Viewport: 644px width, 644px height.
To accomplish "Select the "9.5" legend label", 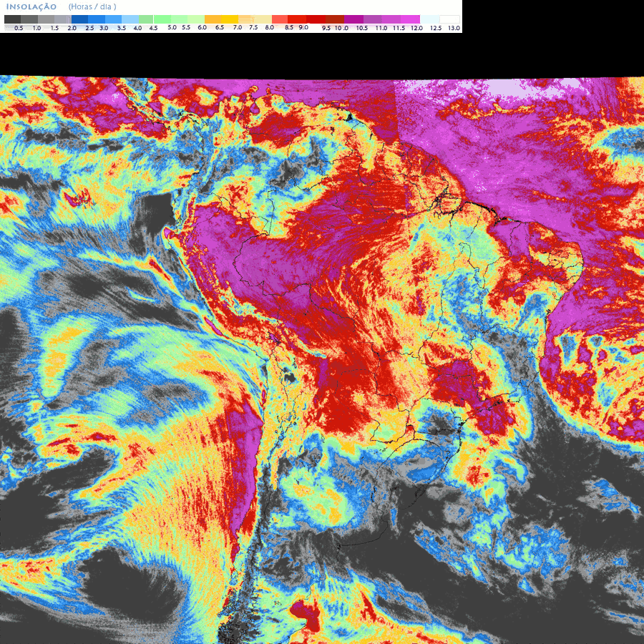I will (x=326, y=29).
